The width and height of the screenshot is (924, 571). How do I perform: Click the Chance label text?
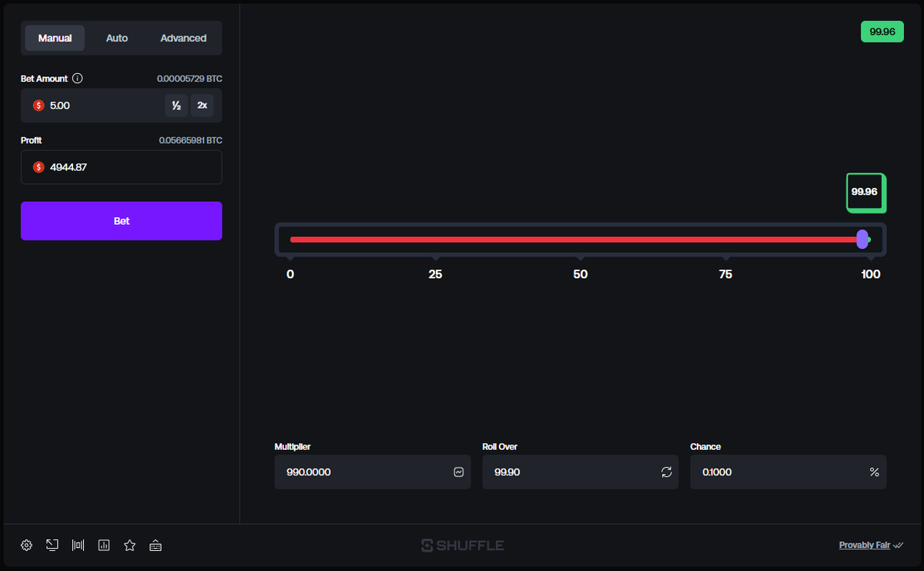705,447
